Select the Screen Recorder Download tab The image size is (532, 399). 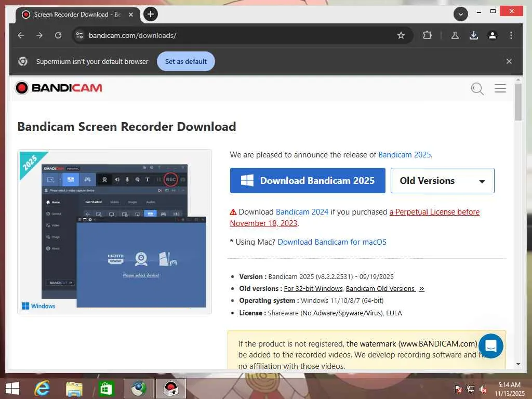pos(77,15)
